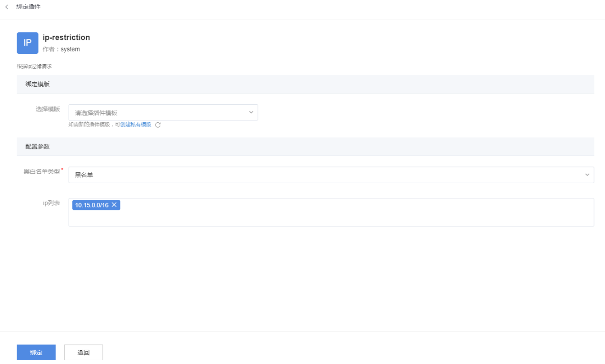Click the 绑定模版 section header
This screenshot has height=364, width=605.
coord(38,84)
